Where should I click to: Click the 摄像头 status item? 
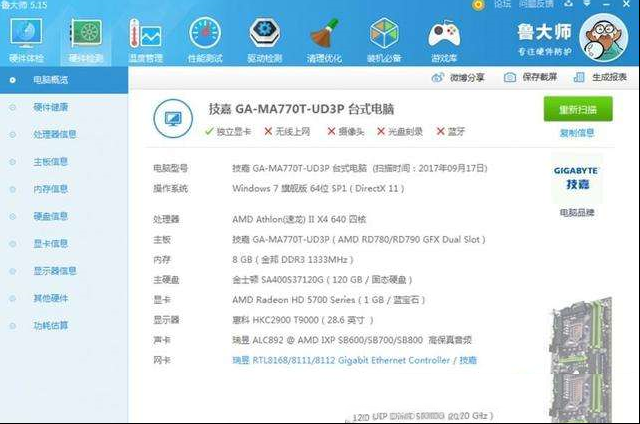[345, 131]
